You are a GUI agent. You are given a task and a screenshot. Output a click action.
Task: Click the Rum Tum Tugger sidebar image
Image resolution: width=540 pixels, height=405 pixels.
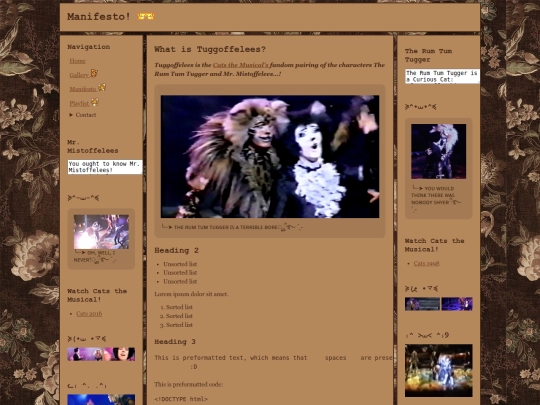click(438, 152)
